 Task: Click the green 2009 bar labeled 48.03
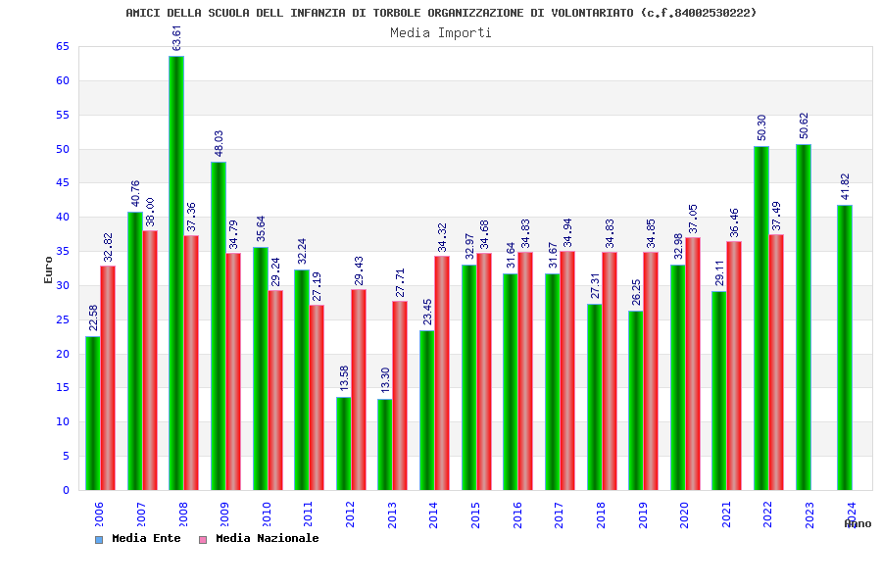pos(219,325)
